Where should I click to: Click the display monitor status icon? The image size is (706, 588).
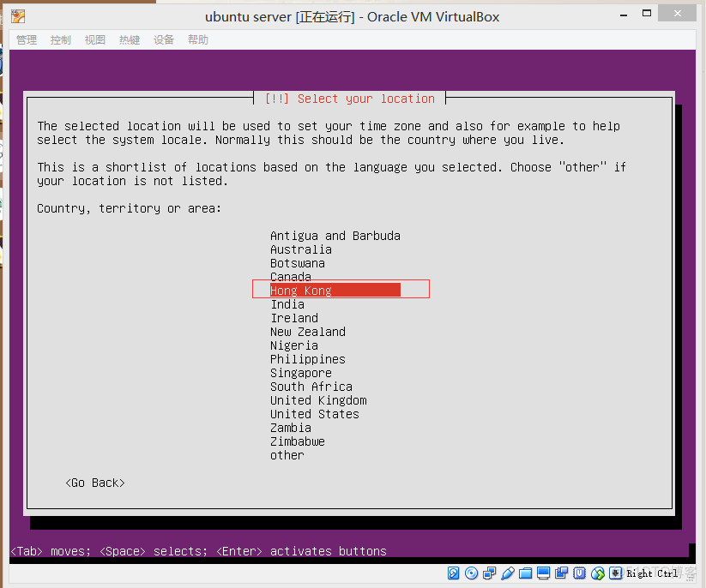point(544,573)
